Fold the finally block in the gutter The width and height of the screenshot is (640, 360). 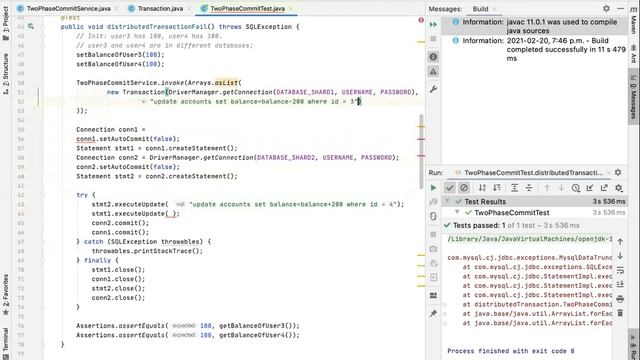coord(42,260)
